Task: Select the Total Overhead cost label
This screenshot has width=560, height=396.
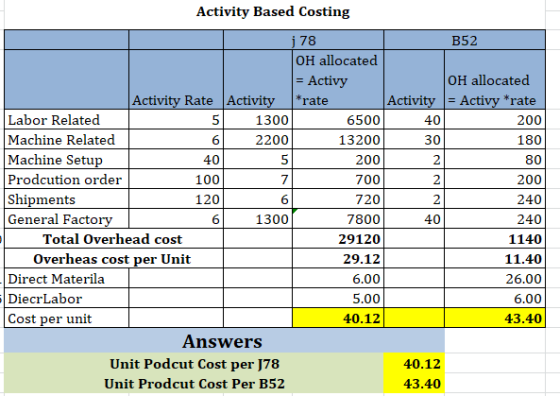Action: (x=114, y=239)
